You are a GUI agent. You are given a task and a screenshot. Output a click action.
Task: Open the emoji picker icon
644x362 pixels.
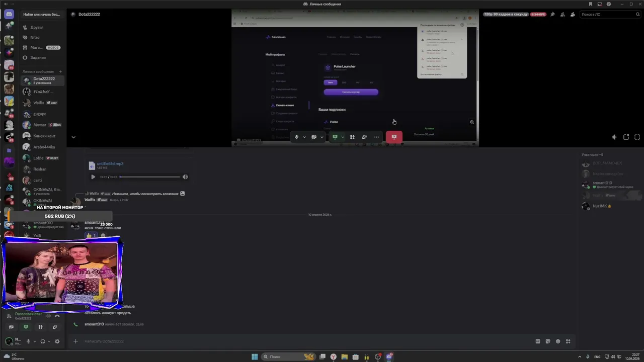pyautogui.click(x=558, y=341)
